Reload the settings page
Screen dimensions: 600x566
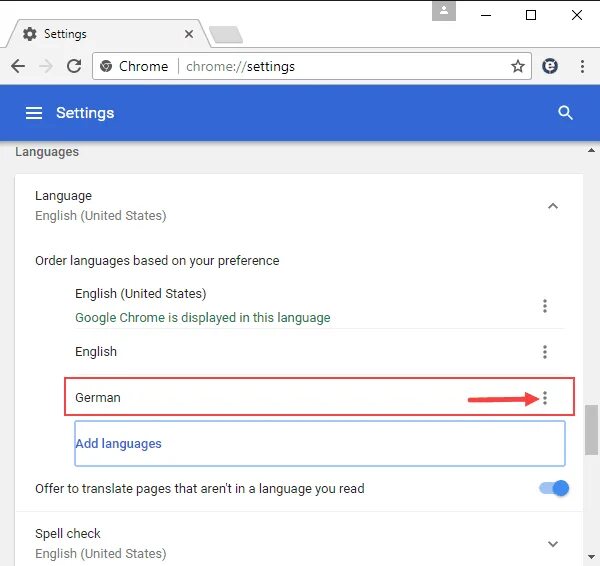point(74,66)
